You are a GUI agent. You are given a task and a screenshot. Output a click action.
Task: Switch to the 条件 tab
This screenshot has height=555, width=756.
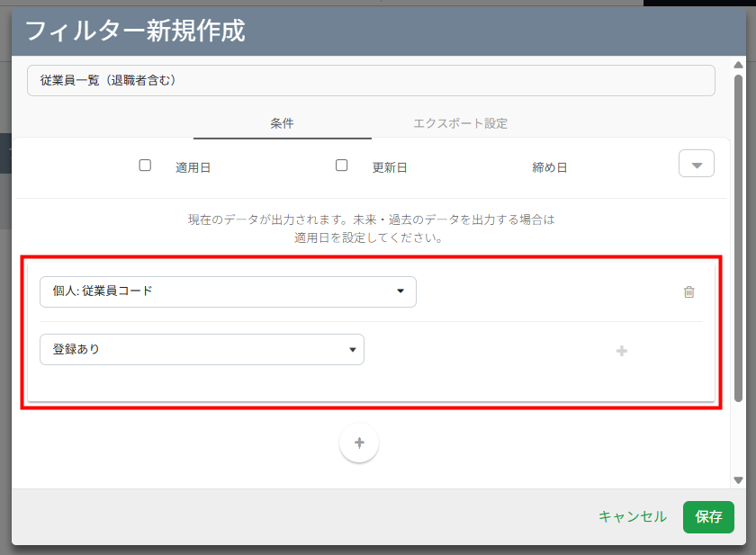click(282, 123)
